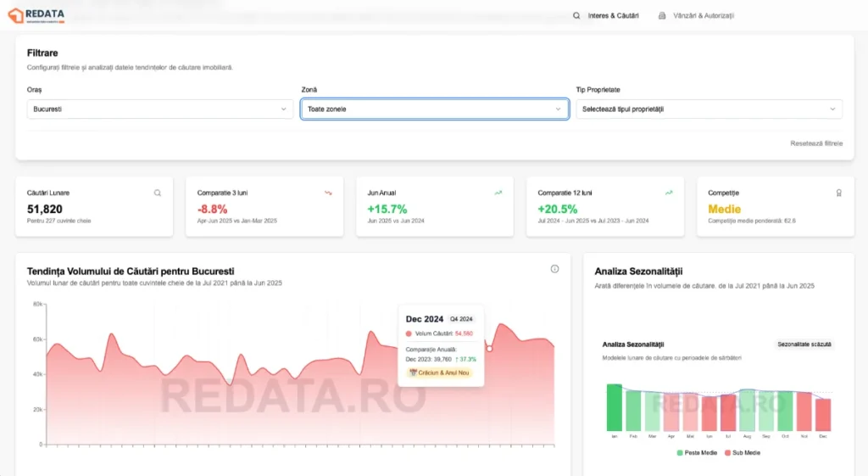This screenshot has width=868, height=476.
Task: Click the upward trend icon on Jun Anual card
Action: click(x=498, y=193)
